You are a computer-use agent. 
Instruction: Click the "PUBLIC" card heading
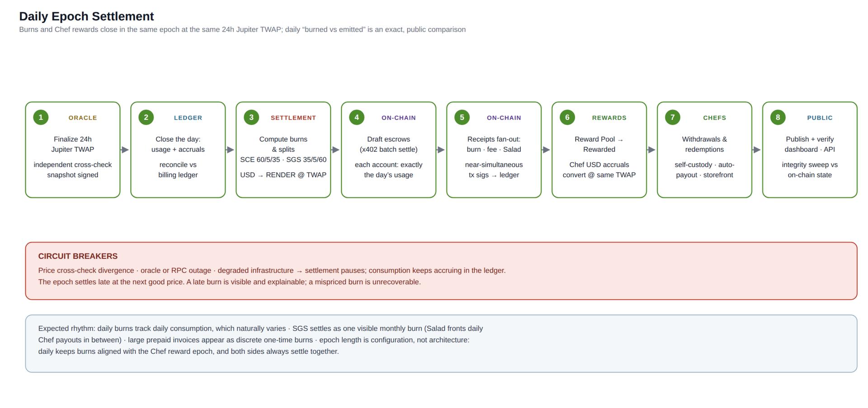[820, 118]
